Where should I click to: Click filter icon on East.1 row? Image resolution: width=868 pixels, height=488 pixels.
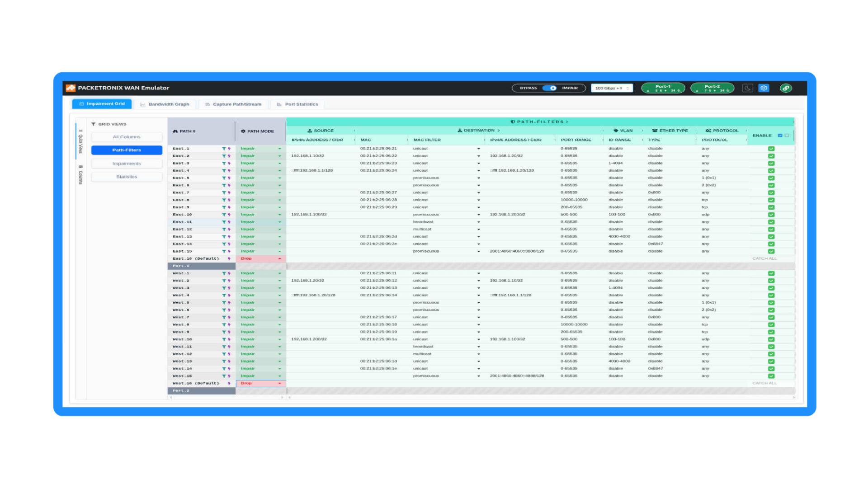pos(224,149)
